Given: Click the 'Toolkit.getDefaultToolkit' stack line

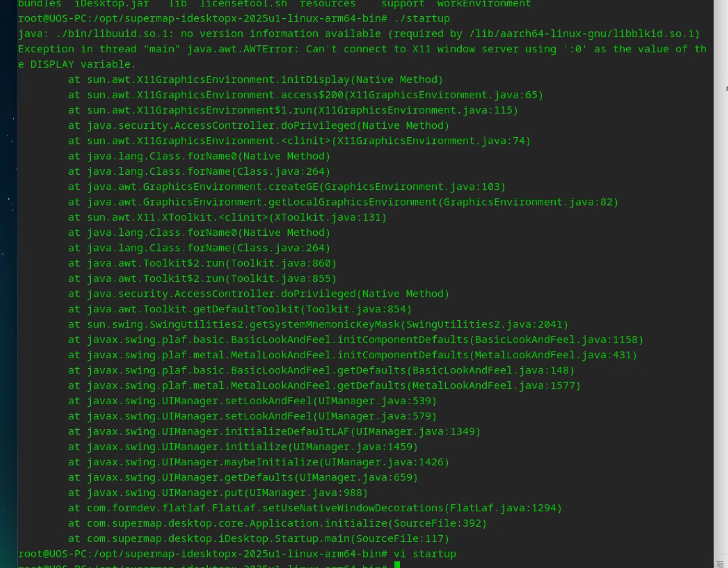Looking at the screenshot, I should [240, 309].
